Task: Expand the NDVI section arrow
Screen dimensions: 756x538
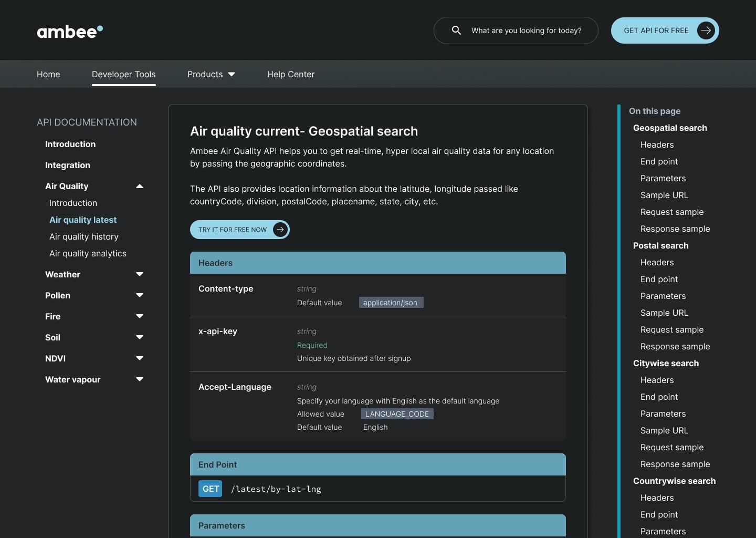Action: [140, 358]
